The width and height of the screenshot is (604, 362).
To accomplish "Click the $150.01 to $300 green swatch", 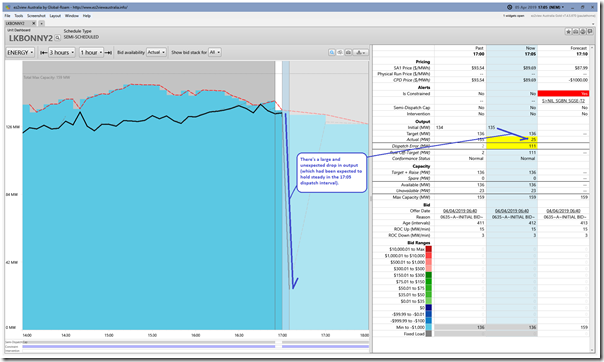I will tap(428, 275).
